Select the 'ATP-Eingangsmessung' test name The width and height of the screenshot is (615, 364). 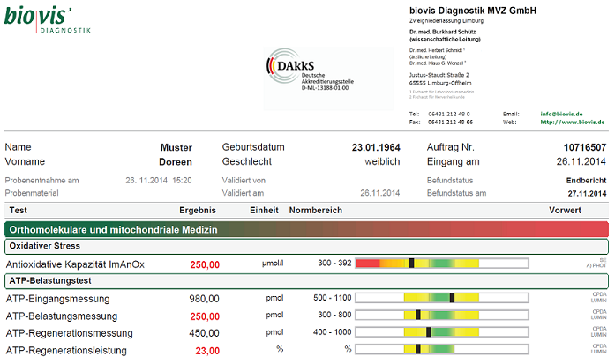57,299
